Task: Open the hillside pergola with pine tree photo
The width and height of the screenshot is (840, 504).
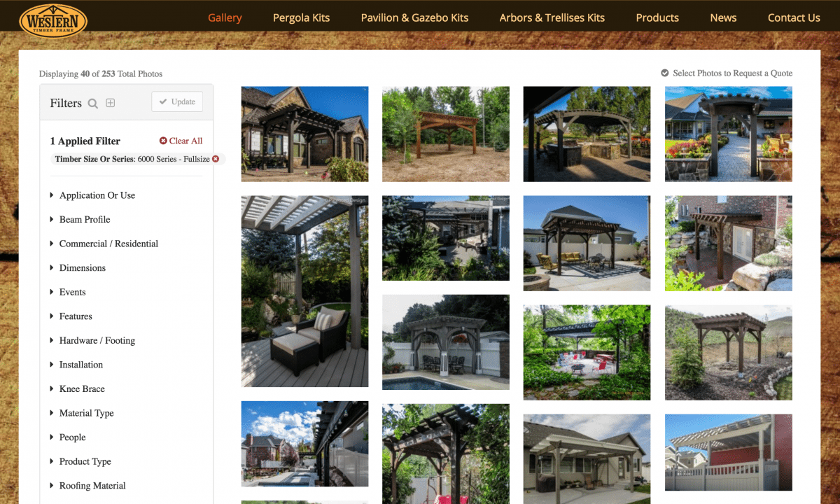Action: (729, 353)
